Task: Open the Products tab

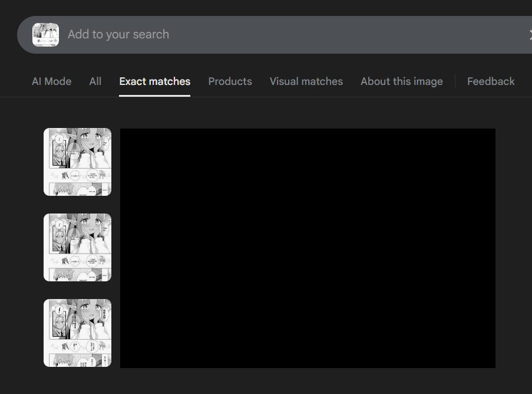Action: point(230,81)
